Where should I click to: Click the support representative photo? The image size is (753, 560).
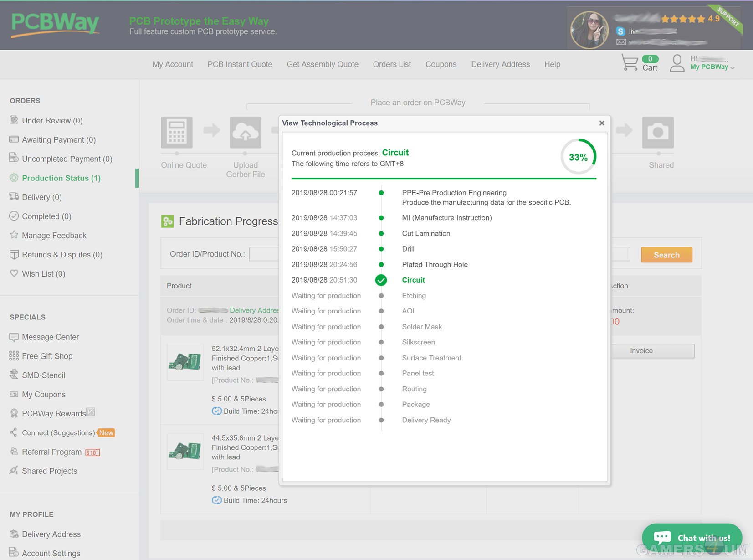coord(589,30)
